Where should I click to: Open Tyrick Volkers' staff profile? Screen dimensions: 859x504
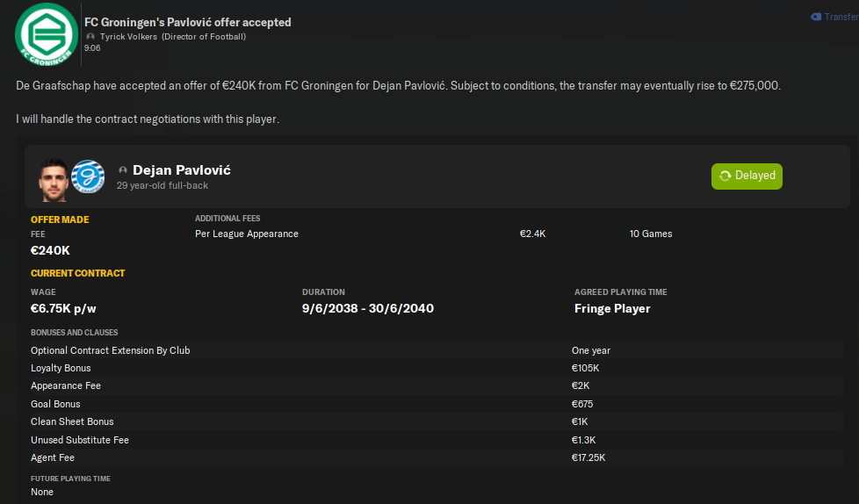tap(127, 37)
